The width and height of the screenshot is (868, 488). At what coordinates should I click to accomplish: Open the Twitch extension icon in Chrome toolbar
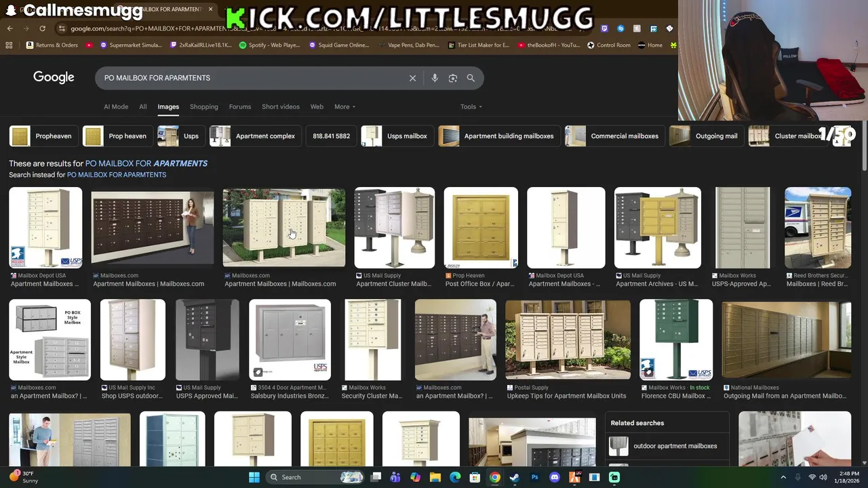[x=604, y=28]
